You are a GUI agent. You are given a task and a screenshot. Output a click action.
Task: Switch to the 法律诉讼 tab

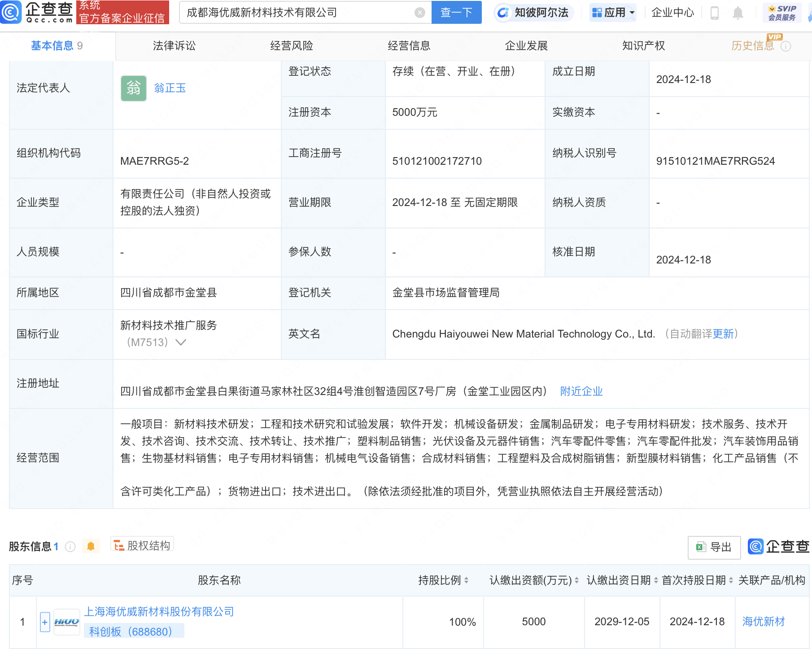click(174, 46)
